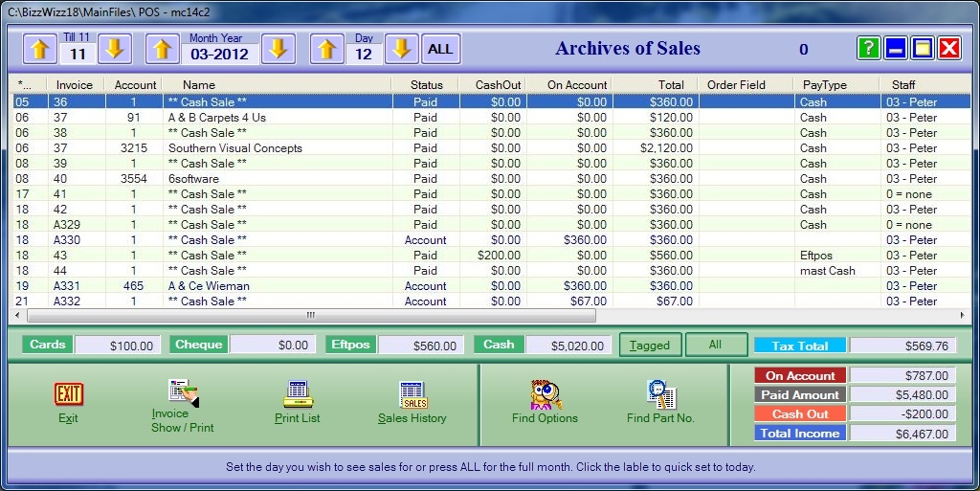The width and height of the screenshot is (980, 491).
Task: Click the horizontal scrollbar thumb
Action: tap(311, 316)
